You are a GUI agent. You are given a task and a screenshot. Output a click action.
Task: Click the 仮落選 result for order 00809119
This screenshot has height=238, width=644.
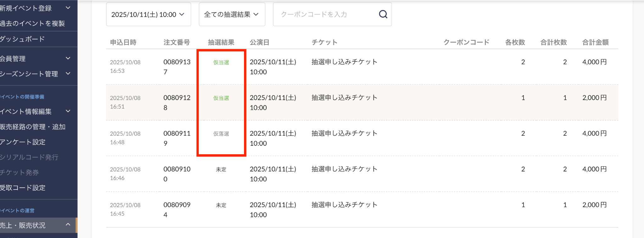(x=221, y=134)
